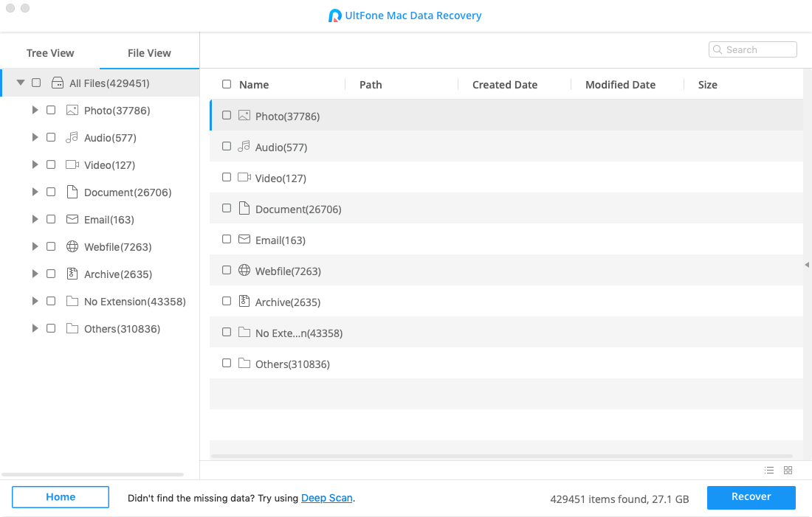Click the No Extension folder icon in sidebar
812x517 pixels.
pos(72,301)
